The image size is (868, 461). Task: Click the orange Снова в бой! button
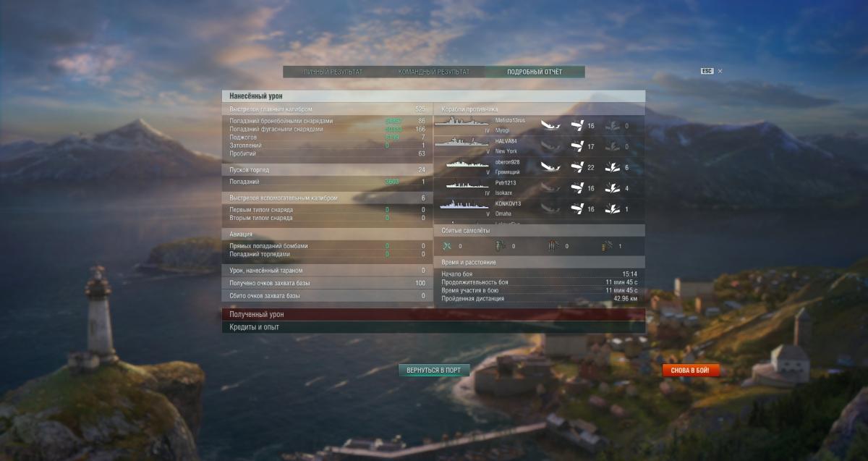(691, 370)
